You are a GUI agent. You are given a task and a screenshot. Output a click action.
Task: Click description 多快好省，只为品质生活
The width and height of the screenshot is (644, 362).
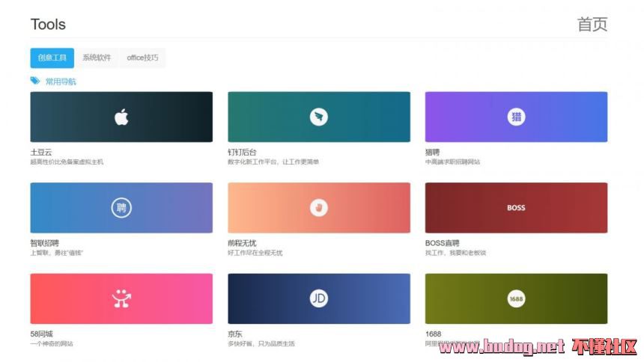pyautogui.click(x=261, y=344)
